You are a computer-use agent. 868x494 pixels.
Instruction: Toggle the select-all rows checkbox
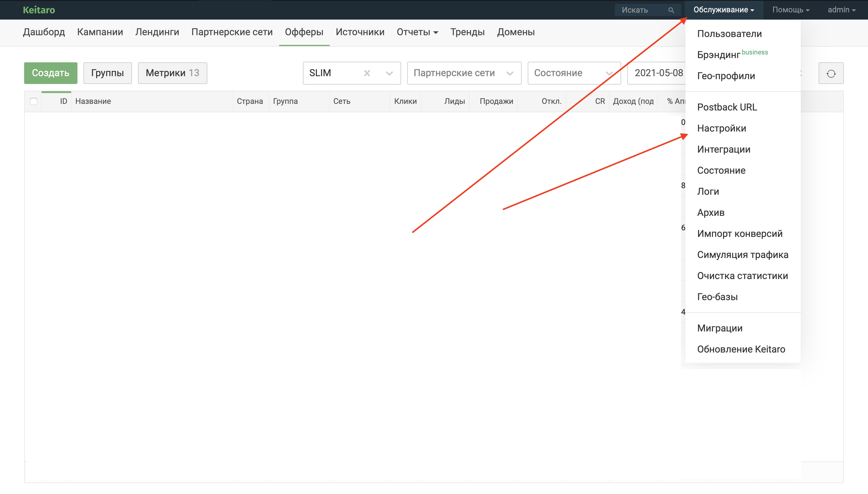point(34,101)
